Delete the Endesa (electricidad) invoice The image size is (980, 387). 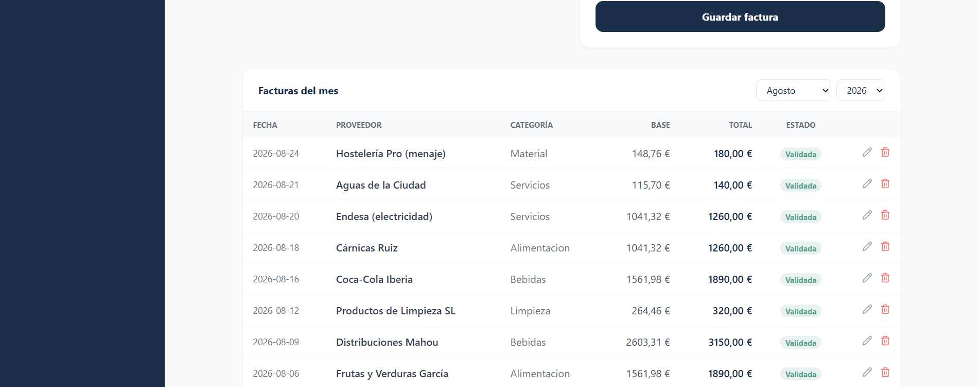(885, 215)
